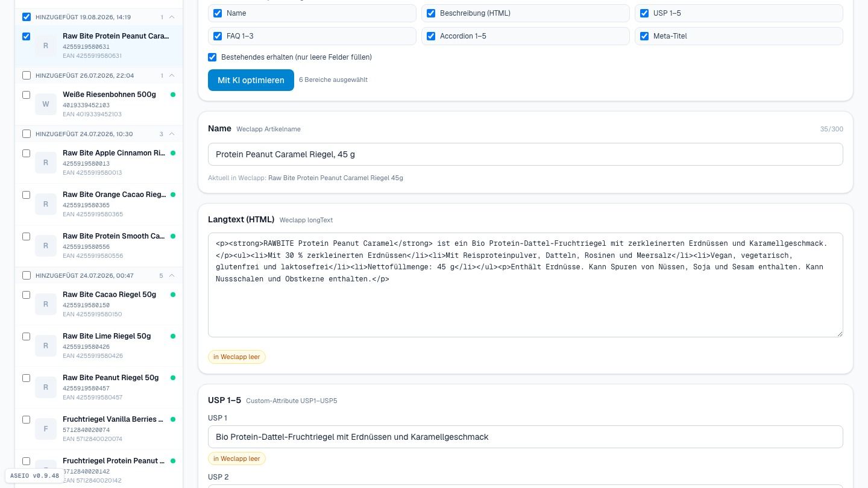Collapse the group added 24.07.2026, 00:47
This screenshot has height=488, width=868.
click(172, 275)
